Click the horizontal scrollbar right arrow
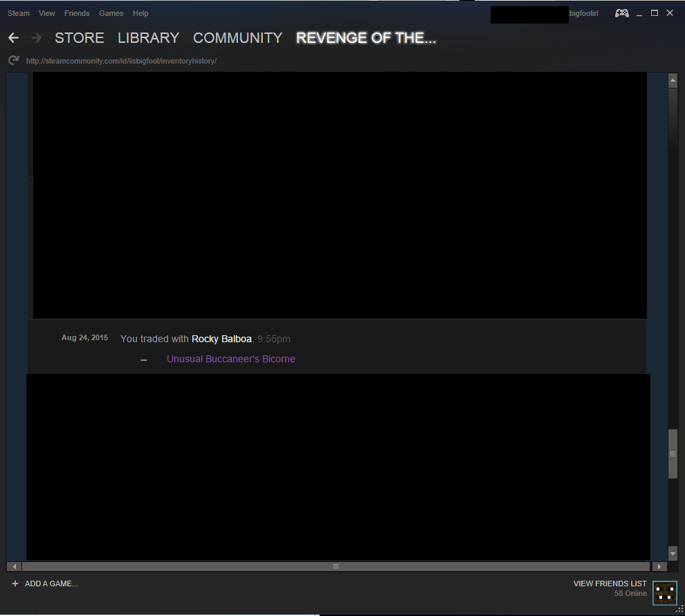 659,566
